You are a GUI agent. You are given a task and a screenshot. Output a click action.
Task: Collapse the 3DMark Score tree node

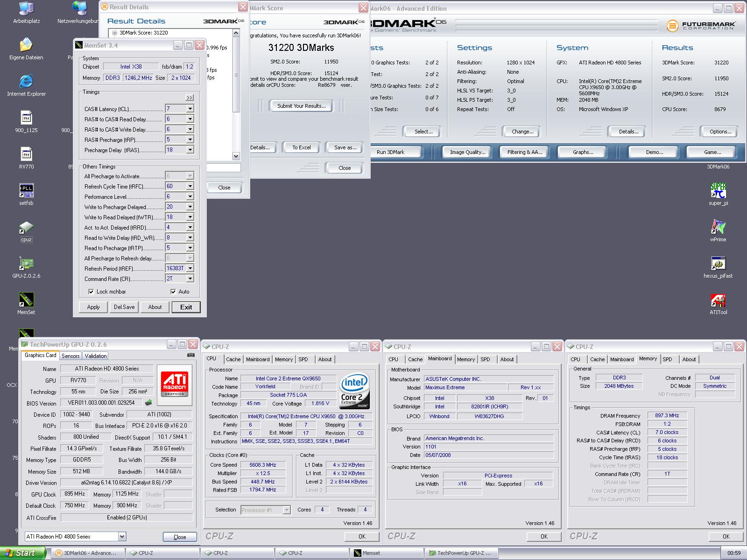[115, 33]
